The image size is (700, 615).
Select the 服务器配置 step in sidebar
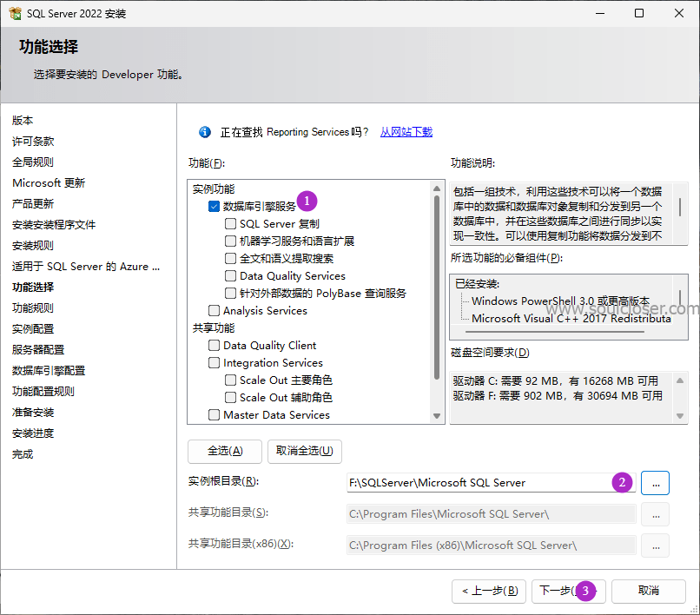pos(38,350)
